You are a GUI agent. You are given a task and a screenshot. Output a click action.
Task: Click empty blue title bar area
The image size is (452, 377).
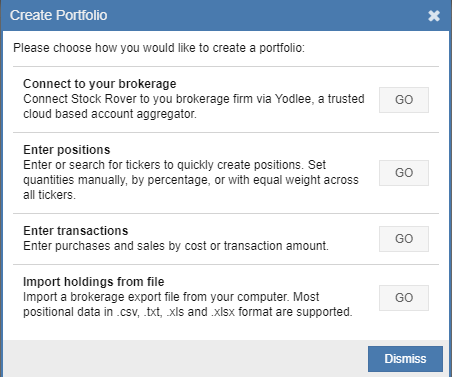(x=267, y=15)
